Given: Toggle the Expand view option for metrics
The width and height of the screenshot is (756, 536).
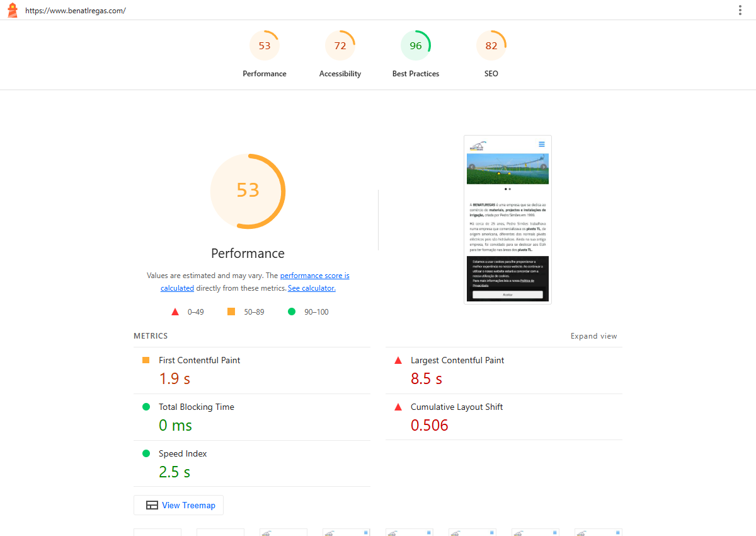Looking at the screenshot, I should 594,336.
